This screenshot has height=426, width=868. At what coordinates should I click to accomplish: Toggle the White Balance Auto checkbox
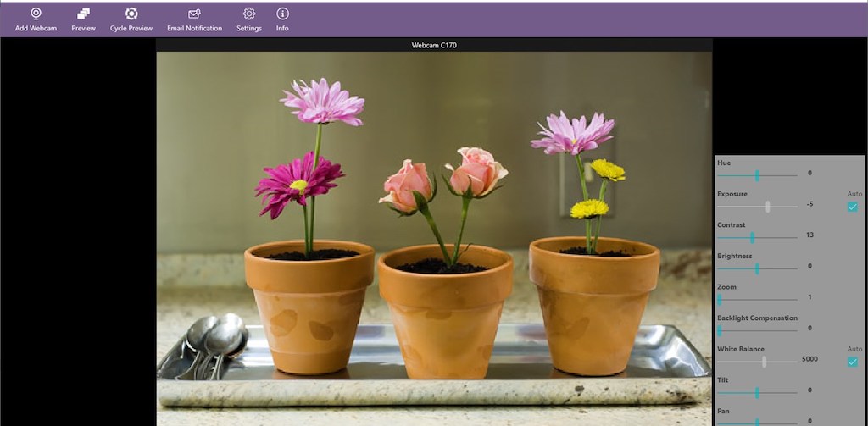[853, 362]
